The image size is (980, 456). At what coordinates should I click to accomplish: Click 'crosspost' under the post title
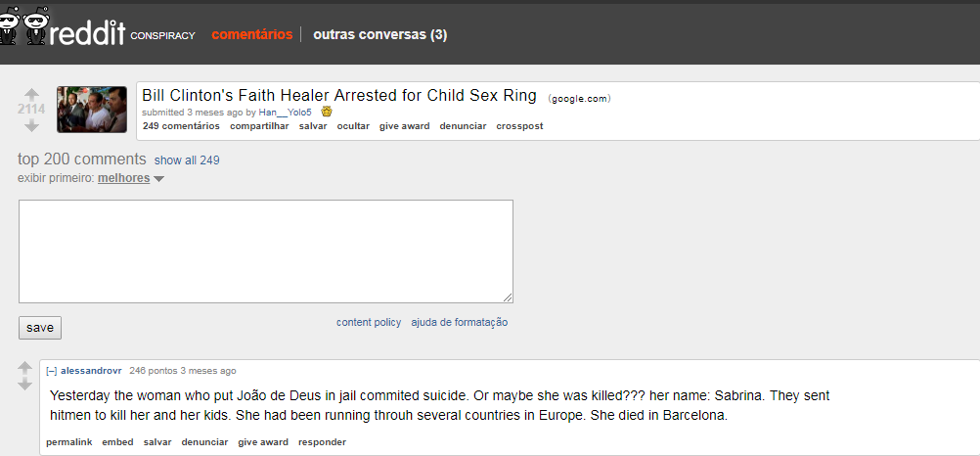(519, 126)
